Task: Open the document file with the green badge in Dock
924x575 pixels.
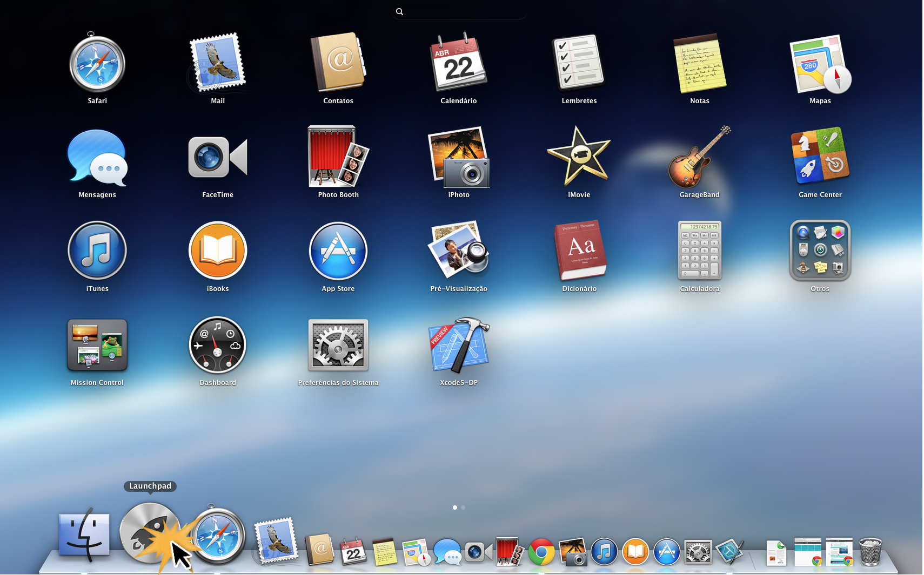Action: point(776,553)
